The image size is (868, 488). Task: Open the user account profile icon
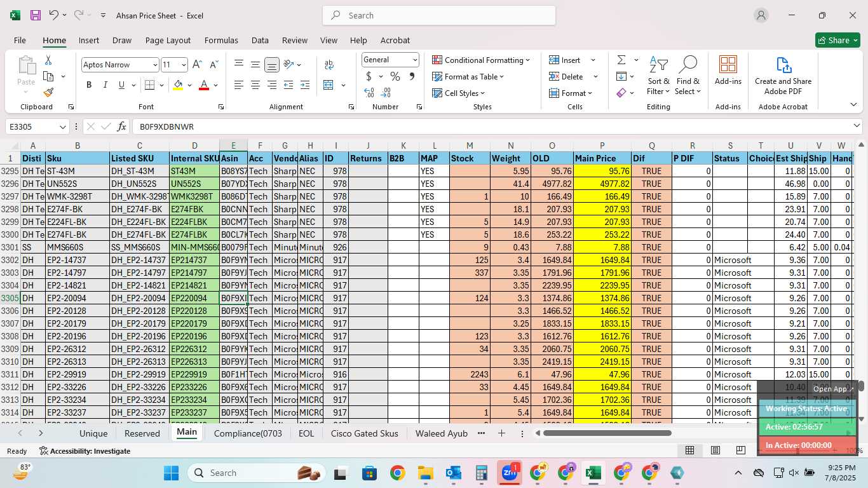(x=761, y=15)
